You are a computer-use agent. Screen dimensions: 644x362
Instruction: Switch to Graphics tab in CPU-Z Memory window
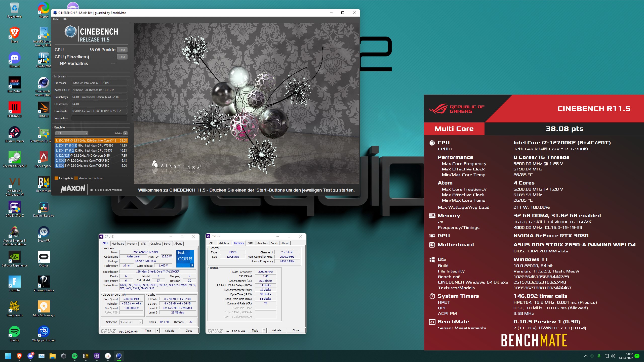262,243
